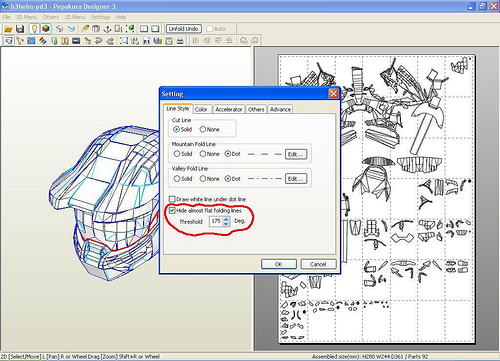Click the orange column icon in the second toolbar

click(65, 41)
